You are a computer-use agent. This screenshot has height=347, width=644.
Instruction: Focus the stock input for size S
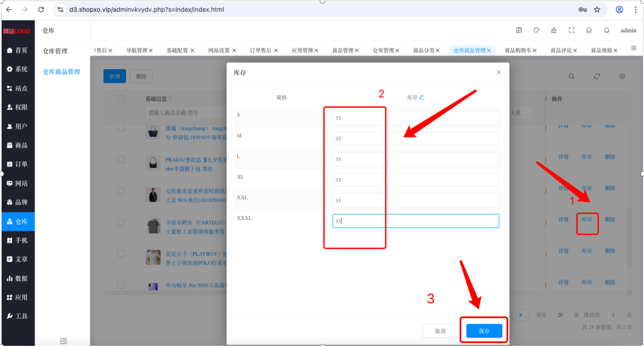point(416,118)
